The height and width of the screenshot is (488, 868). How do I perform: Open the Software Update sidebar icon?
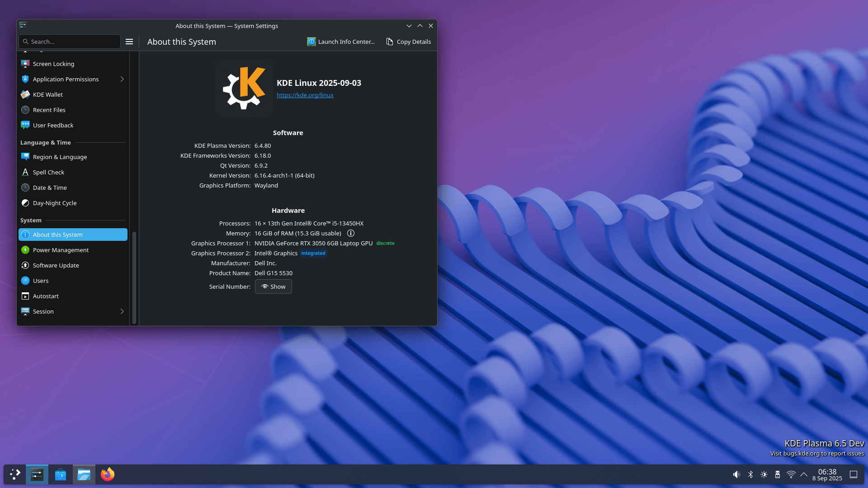click(x=25, y=265)
